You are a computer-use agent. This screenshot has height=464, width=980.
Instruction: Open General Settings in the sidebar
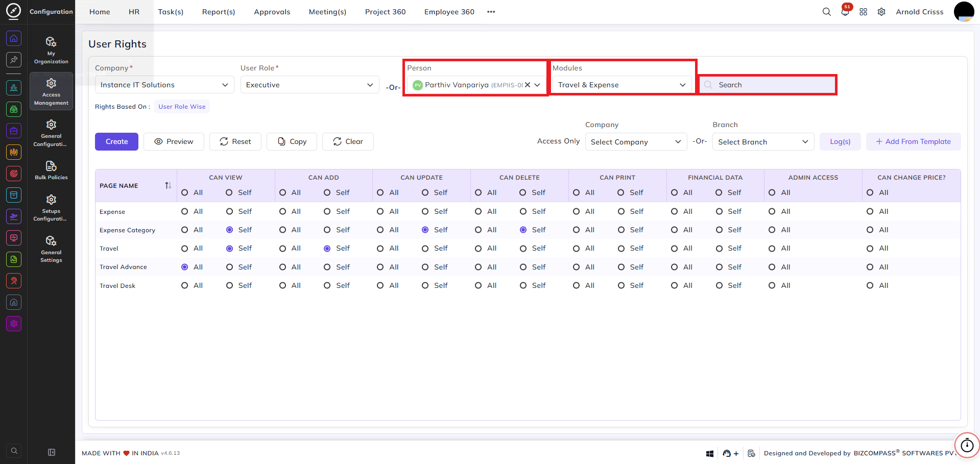tap(51, 249)
